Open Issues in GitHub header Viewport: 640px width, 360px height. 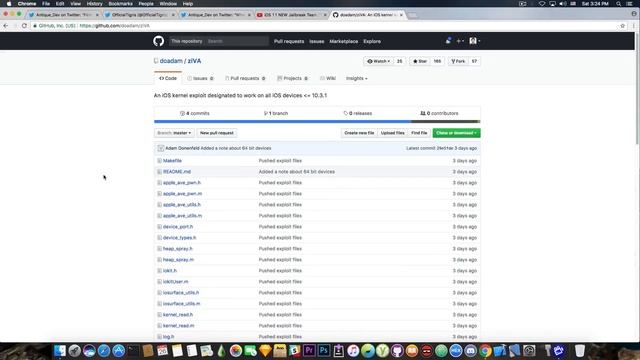[x=317, y=41]
